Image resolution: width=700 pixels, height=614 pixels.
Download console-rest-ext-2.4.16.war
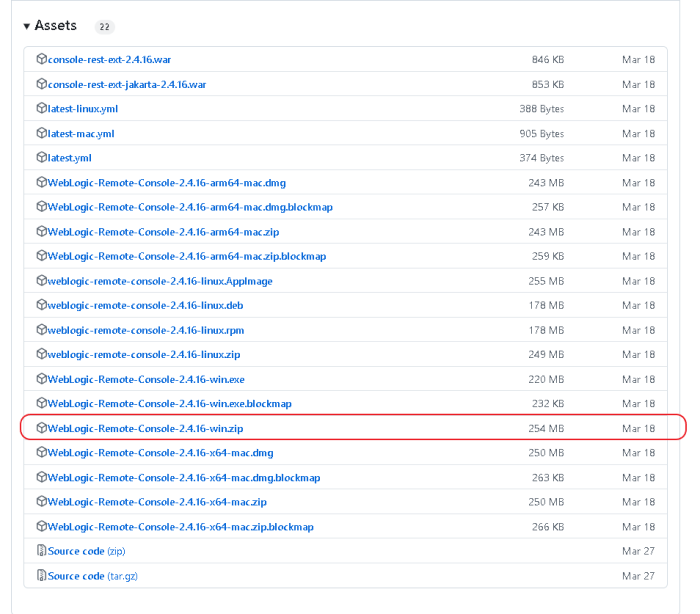pos(109,60)
